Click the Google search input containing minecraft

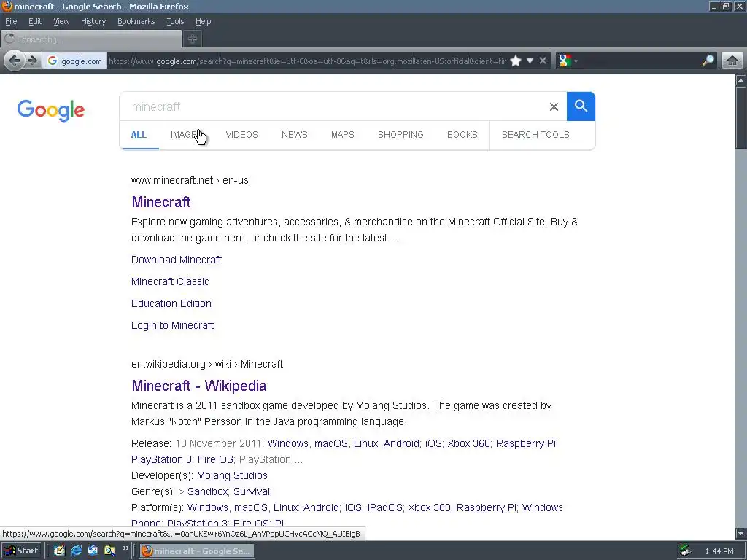coord(333,106)
